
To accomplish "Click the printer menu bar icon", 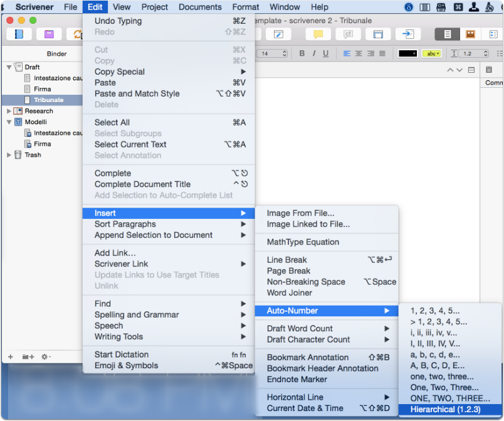I will 441,7.
